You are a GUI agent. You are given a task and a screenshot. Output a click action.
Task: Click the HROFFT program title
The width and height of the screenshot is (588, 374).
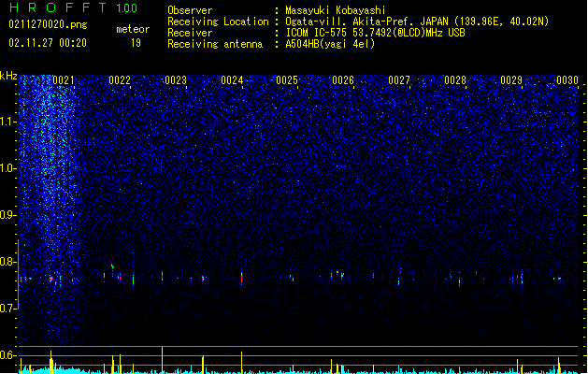pyautogui.click(x=58, y=7)
